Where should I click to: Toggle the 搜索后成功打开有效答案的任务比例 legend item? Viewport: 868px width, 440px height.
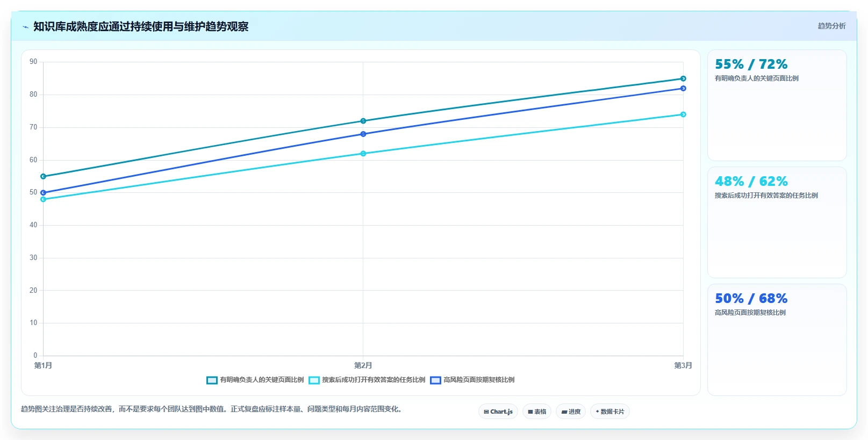click(x=367, y=380)
